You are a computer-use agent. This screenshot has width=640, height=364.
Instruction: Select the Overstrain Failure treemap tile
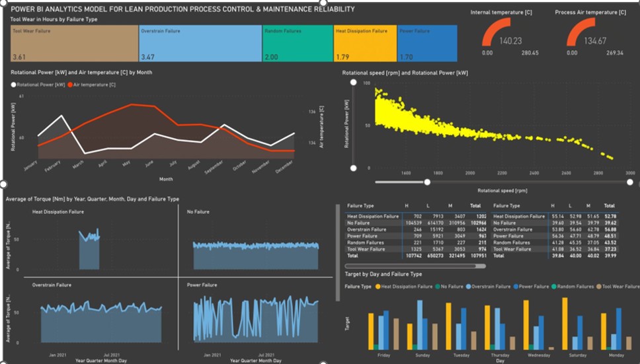(x=200, y=44)
